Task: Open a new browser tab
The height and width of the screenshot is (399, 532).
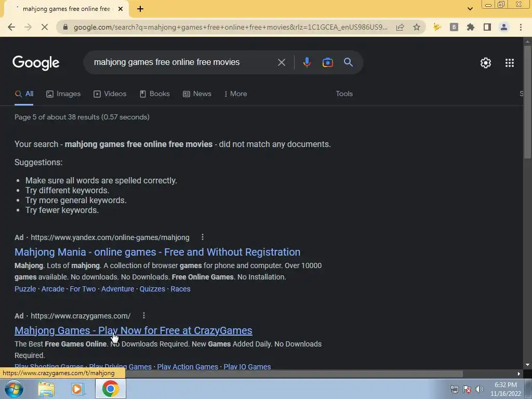Action: coord(140,9)
